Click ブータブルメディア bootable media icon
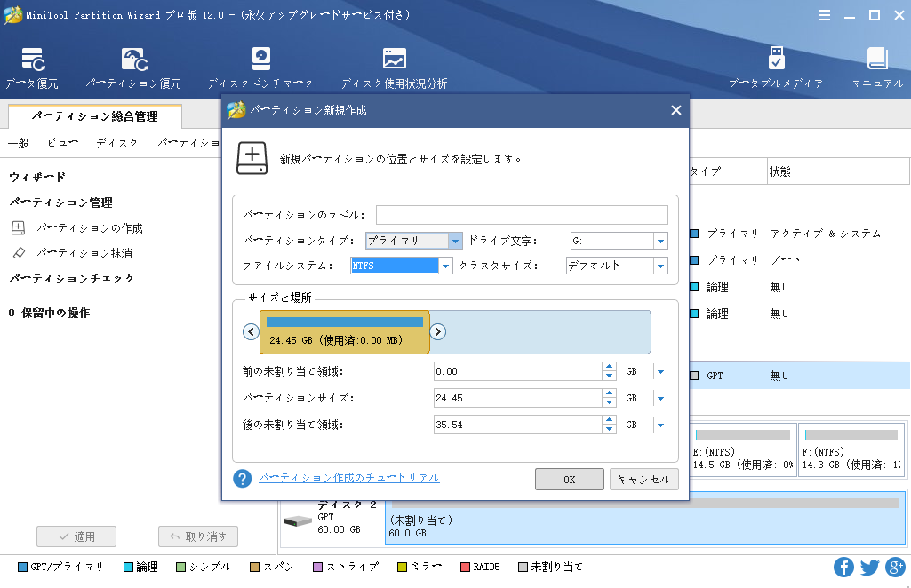Image resolution: width=911 pixels, height=588 pixels. click(x=775, y=68)
